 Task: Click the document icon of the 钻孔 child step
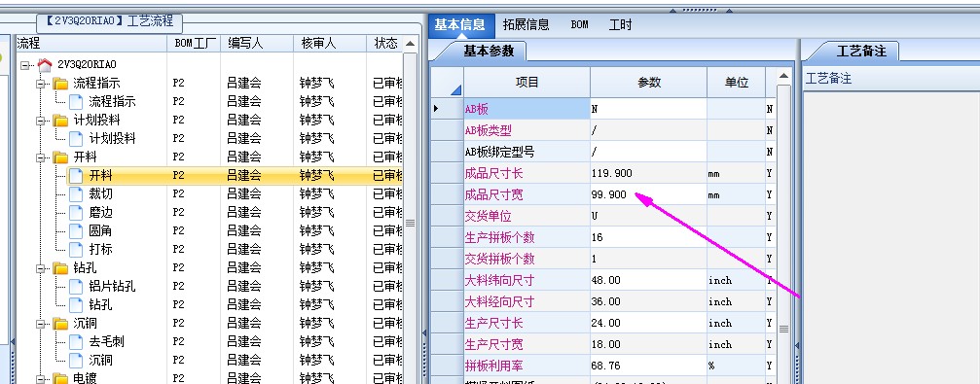pos(76,304)
